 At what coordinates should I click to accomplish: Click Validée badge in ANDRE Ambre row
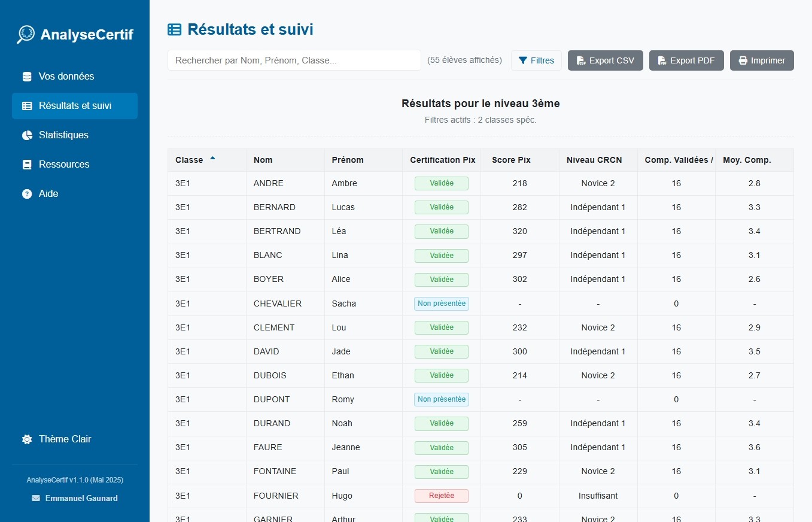pos(442,184)
